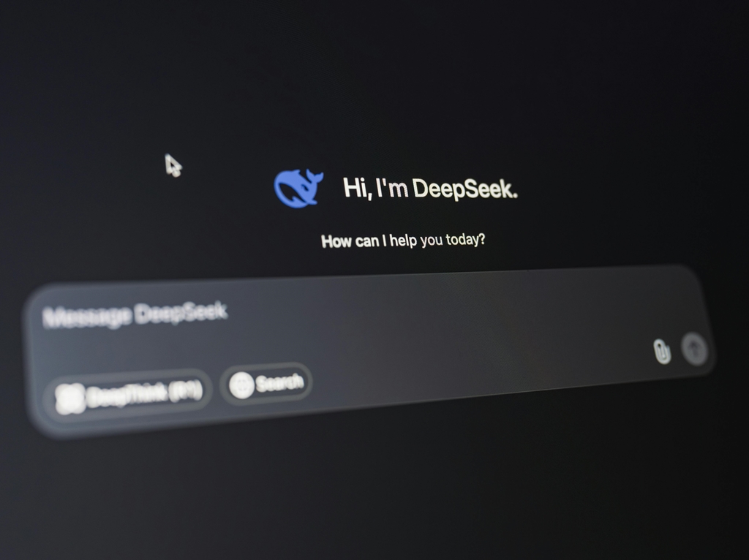Viewport: 749px width, 560px height.
Task: Click the "How can I help you today?" text
Action: [x=402, y=240]
